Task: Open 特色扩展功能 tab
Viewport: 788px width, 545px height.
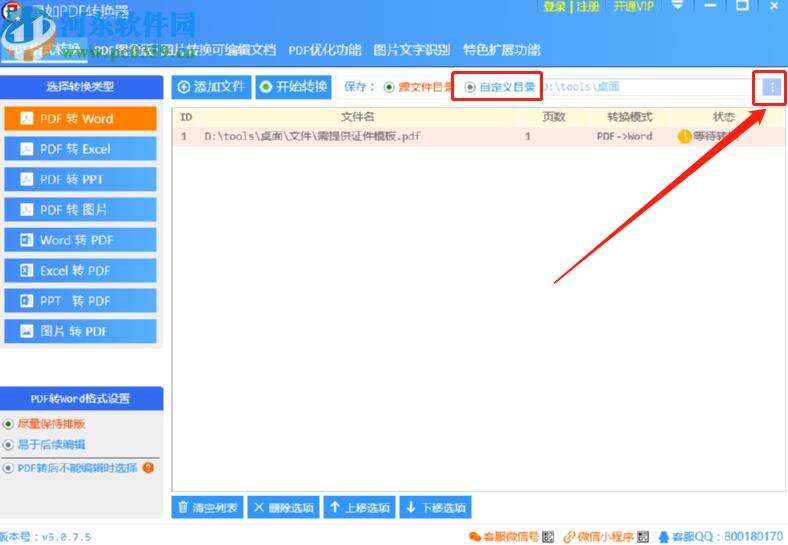Action: [x=502, y=50]
